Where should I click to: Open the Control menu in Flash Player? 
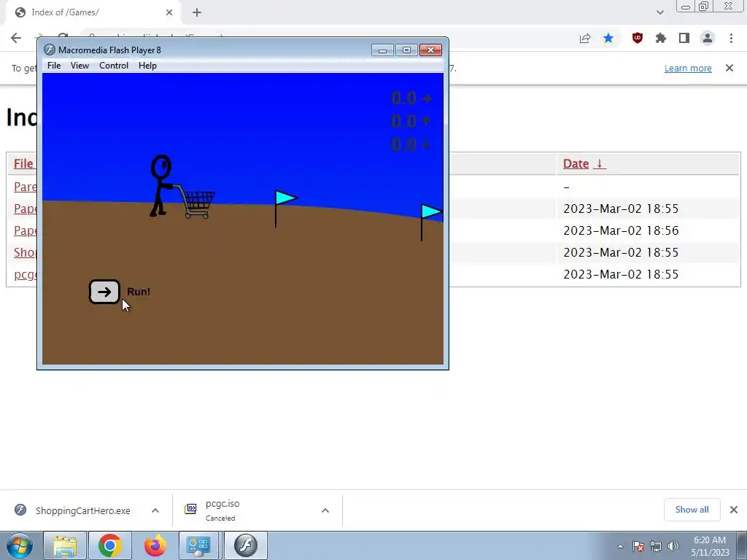click(113, 65)
